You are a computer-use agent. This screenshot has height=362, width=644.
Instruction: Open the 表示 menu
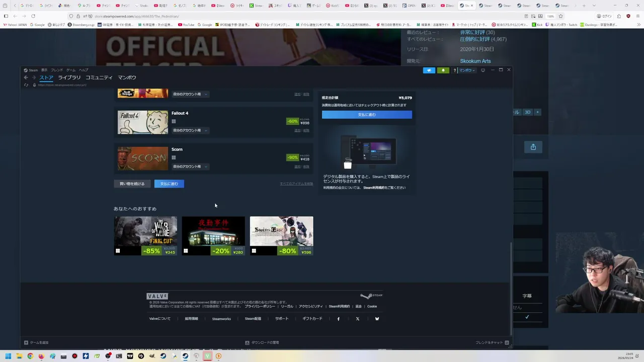tap(44, 70)
